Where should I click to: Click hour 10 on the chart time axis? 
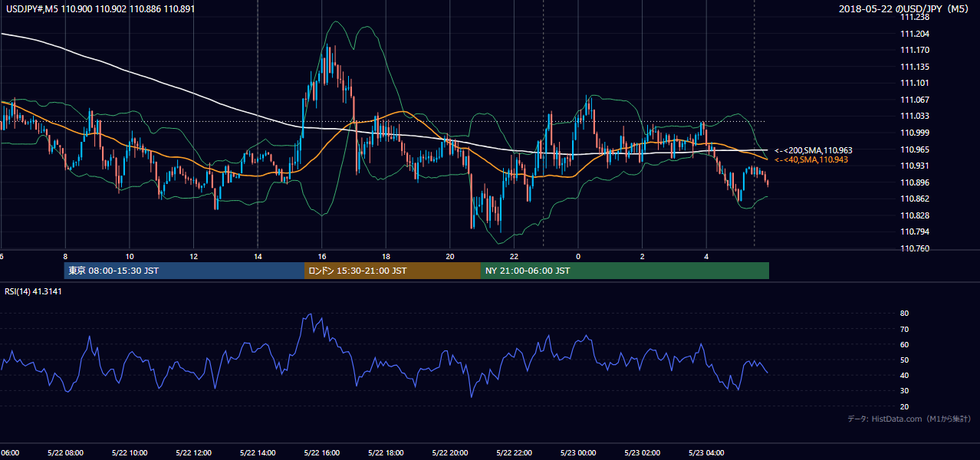point(130,257)
